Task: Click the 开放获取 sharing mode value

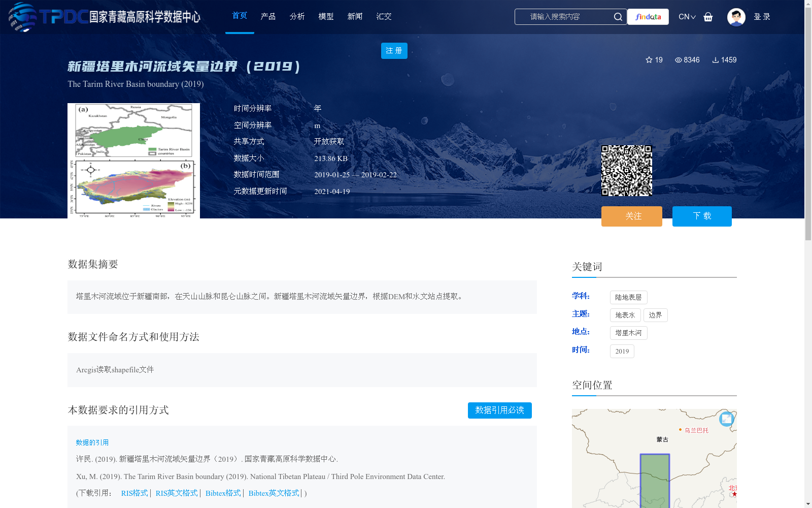Action: coord(329,142)
